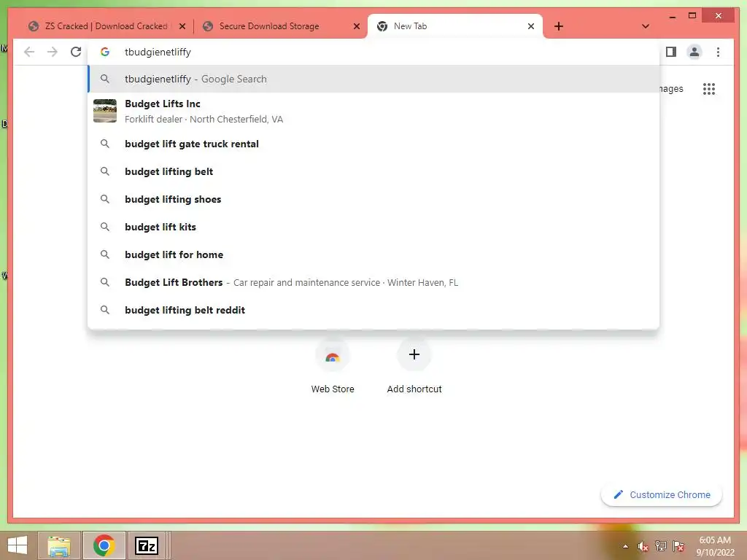Open the Windows Start button
The image size is (747, 560).
point(18,545)
